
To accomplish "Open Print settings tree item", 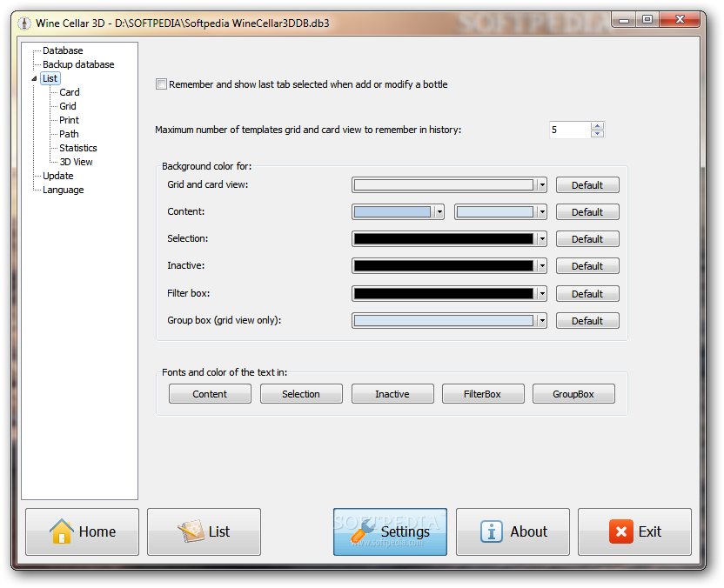I will (x=70, y=120).
